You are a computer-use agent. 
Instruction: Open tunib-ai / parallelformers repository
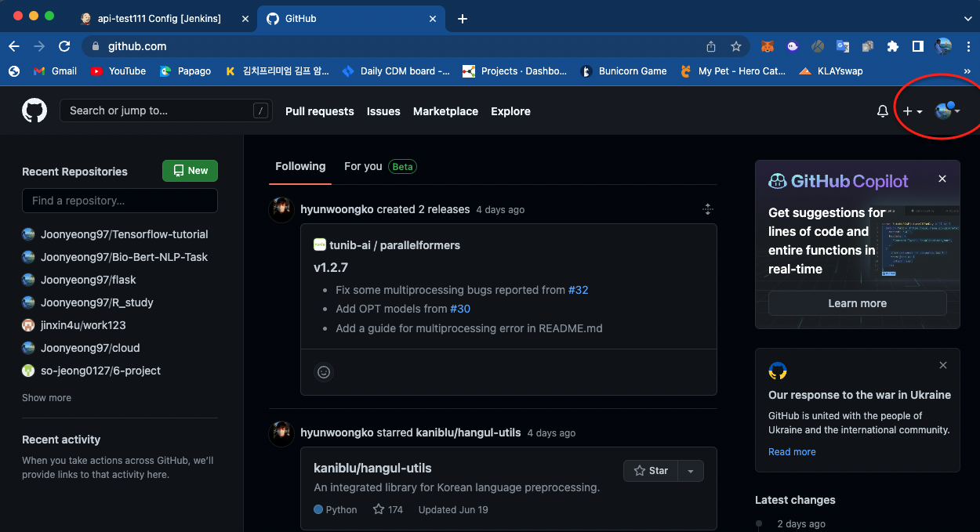pyautogui.click(x=394, y=245)
